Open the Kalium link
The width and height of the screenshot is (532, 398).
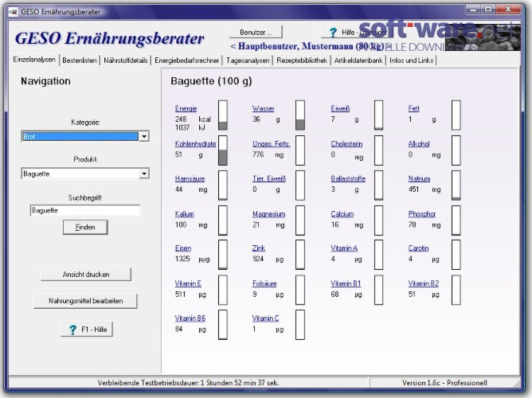[185, 214]
